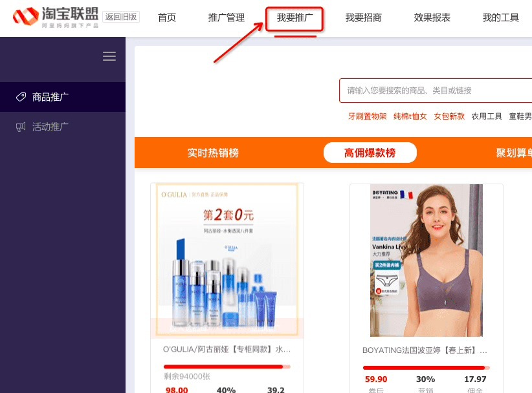
Task: Switch to the 高佣爆款榜 tab
Action: pos(370,153)
